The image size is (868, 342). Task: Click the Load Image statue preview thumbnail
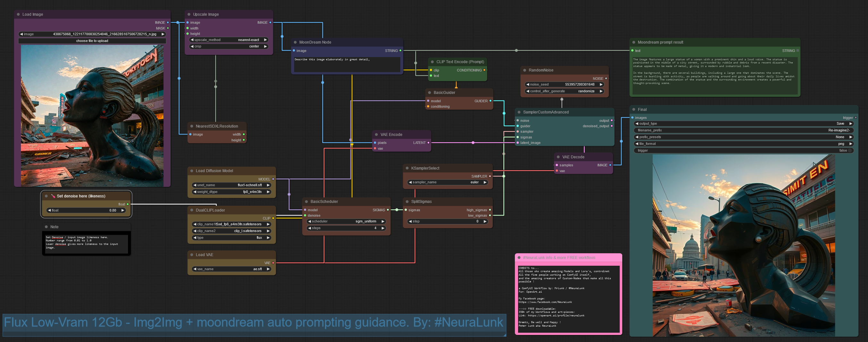point(92,116)
